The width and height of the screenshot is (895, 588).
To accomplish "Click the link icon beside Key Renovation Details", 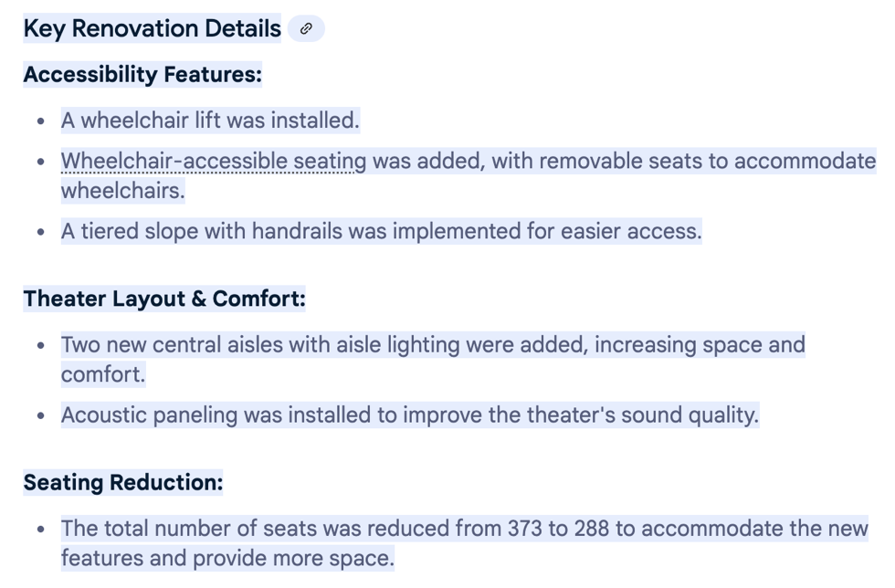I will (x=306, y=28).
